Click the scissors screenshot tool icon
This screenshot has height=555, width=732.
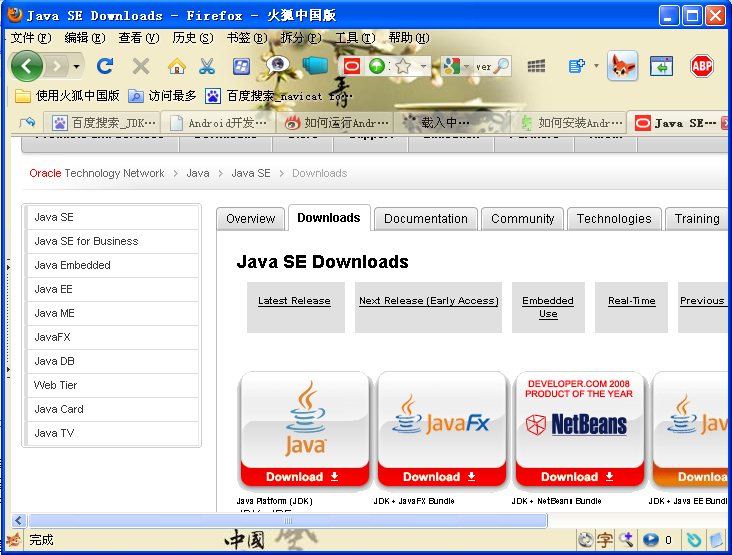point(207,66)
